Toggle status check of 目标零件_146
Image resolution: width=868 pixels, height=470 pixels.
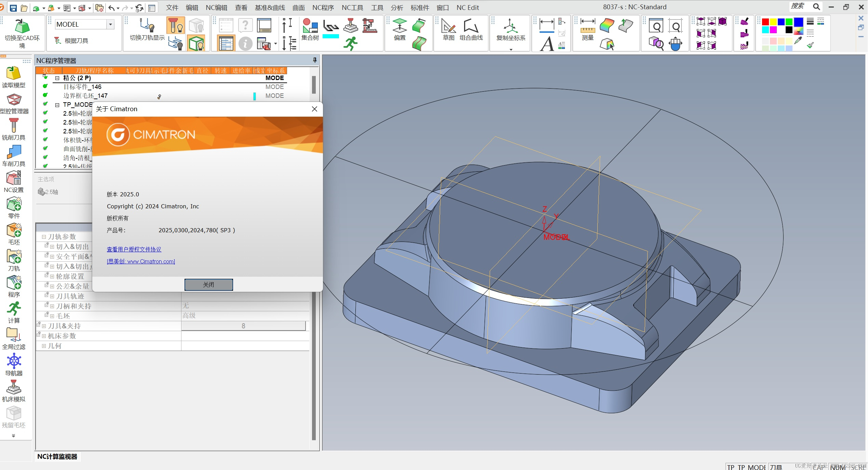[x=45, y=86]
